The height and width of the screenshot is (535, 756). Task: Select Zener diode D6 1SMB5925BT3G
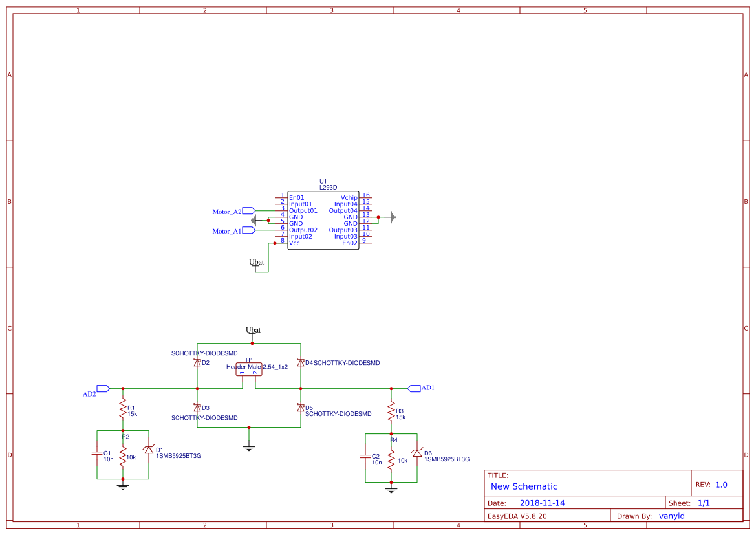click(x=417, y=453)
